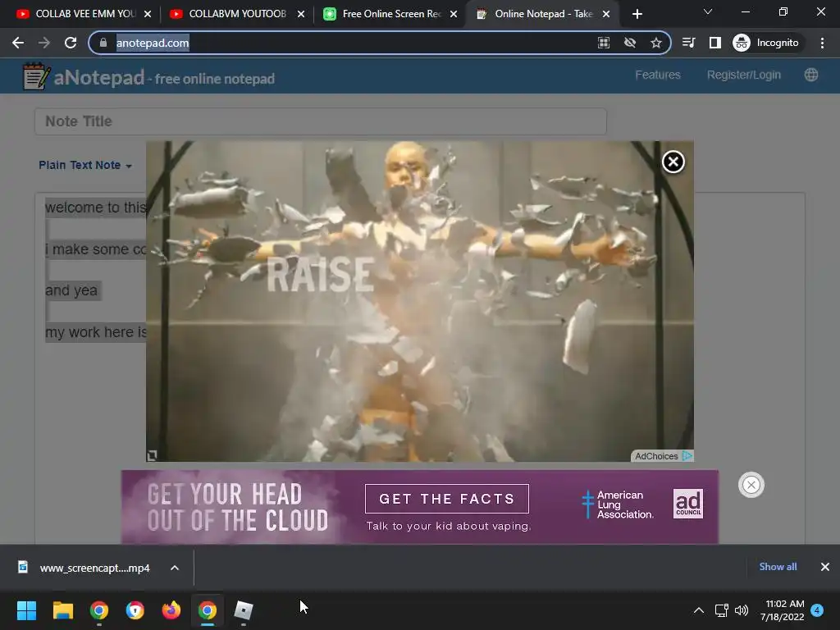Screen dimensions: 840x630
Task: Close the COLLABVM YOUTOOB tab
Action: click(300, 14)
